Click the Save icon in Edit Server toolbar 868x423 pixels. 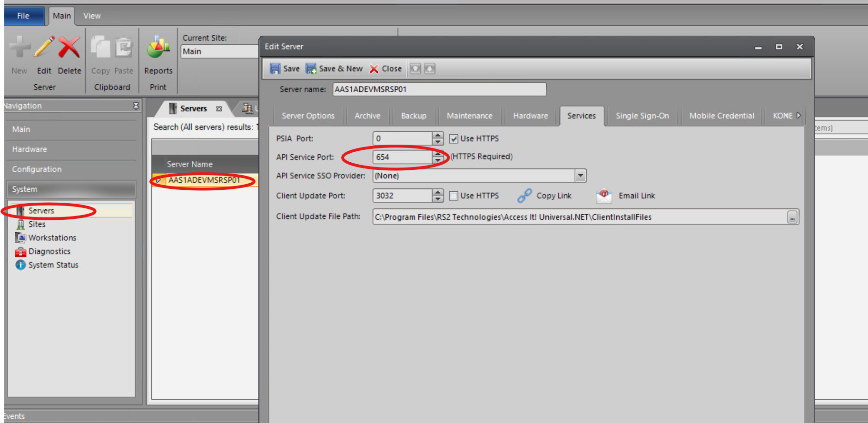point(275,69)
